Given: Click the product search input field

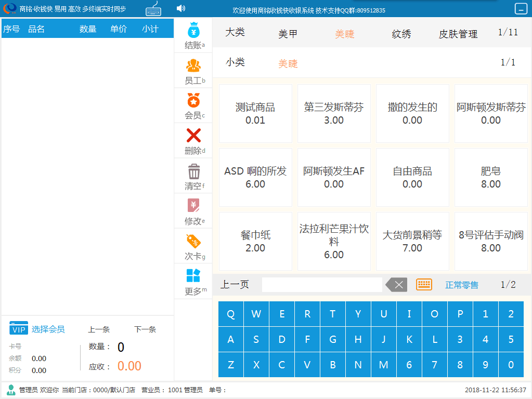Looking at the screenshot, I should tap(322, 285).
